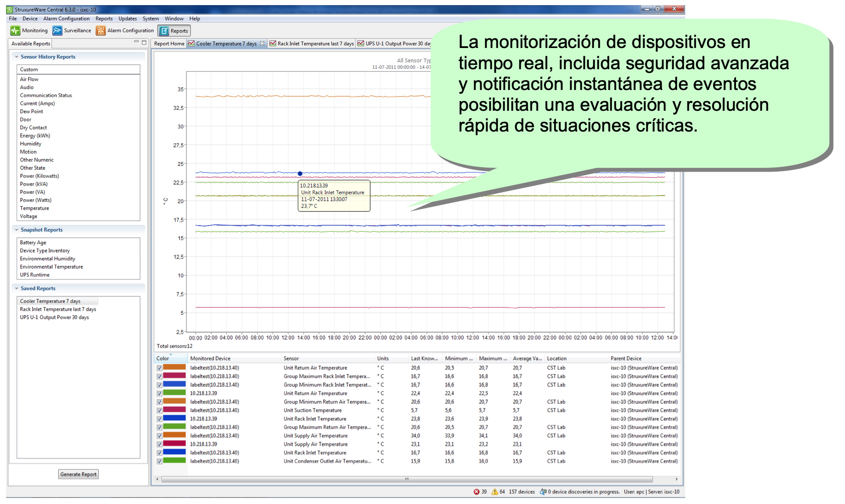The image size is (845, 504).
Task: Collapse the Saved Reports section
Action: (x=17, y=288)
